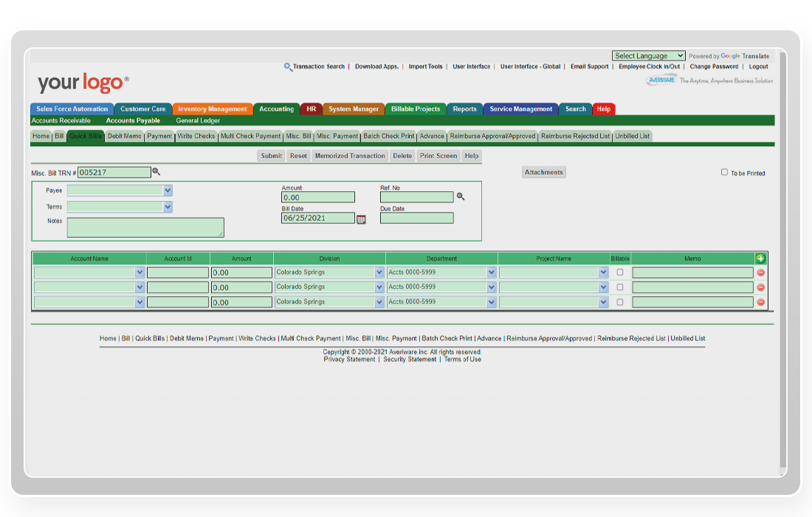Open the Batch Check Print tab
The width and height of the screenshot is (812, 517).
click(388, 136)
